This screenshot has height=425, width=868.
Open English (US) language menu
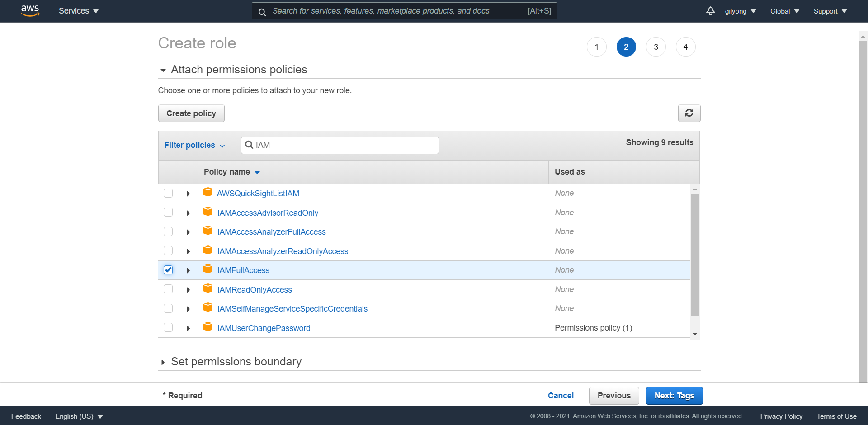click(79, 416)
